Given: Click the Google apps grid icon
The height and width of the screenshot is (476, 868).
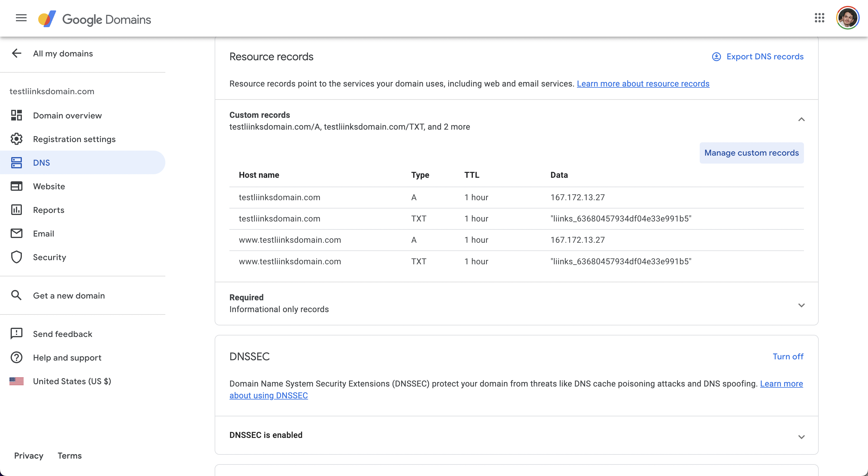Looking at the screenshot, I should (x=819, y=18).
